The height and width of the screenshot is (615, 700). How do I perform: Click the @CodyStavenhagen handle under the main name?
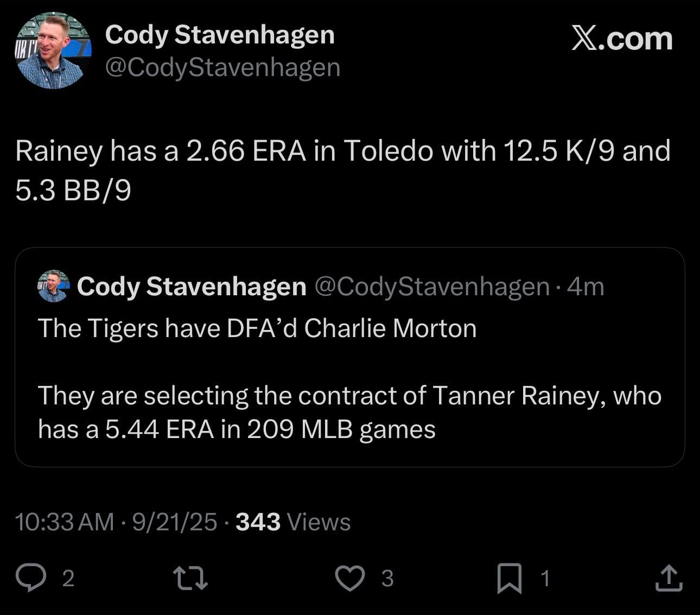click(x=222, y=67)
